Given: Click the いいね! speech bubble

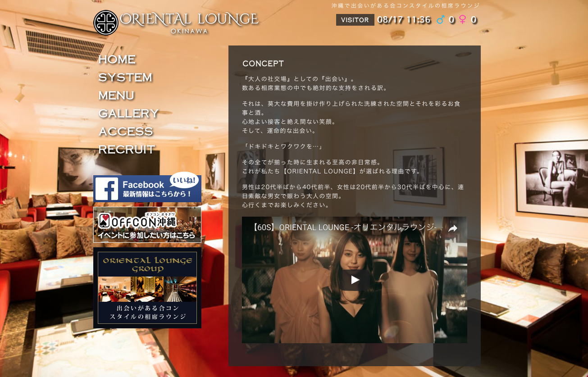Looking at the screenshot, I should point(184,180).
